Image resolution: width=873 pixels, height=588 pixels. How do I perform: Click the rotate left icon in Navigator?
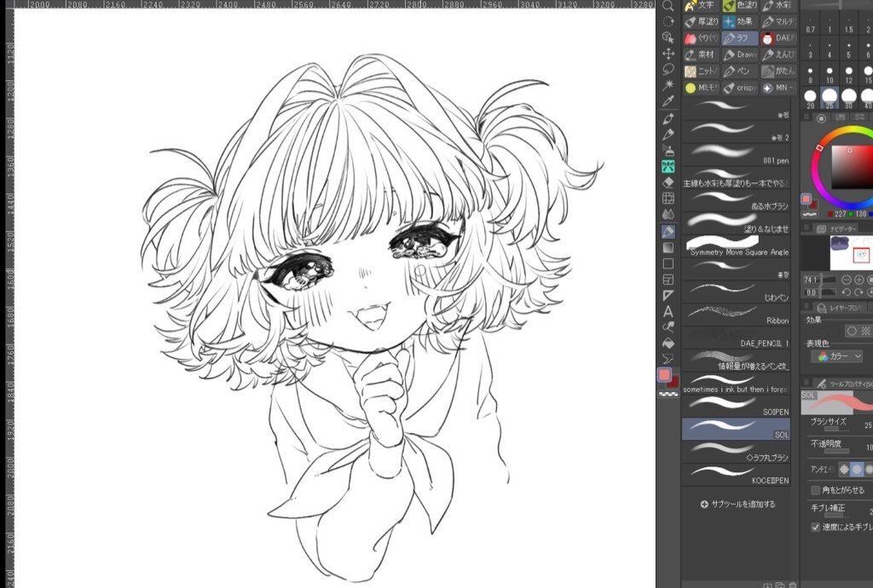click(847, 292)
